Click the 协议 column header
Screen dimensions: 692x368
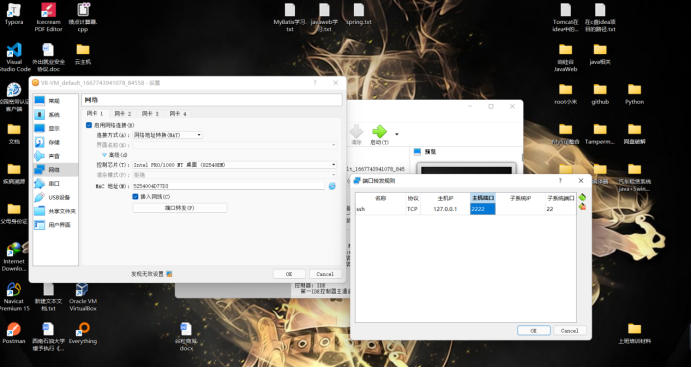coord(413,198)
